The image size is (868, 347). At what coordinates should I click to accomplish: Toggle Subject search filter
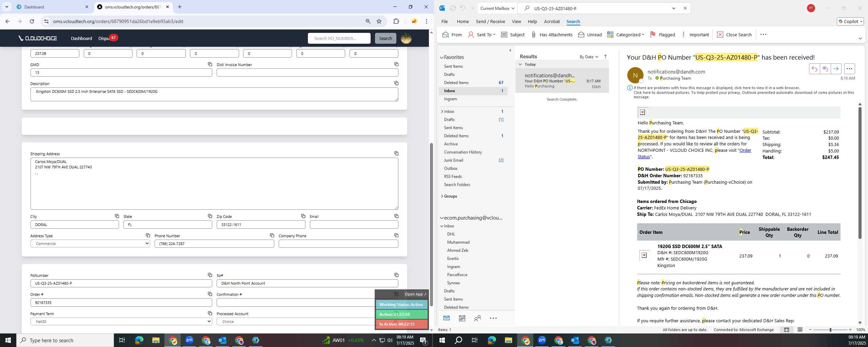tap(513, 35)
